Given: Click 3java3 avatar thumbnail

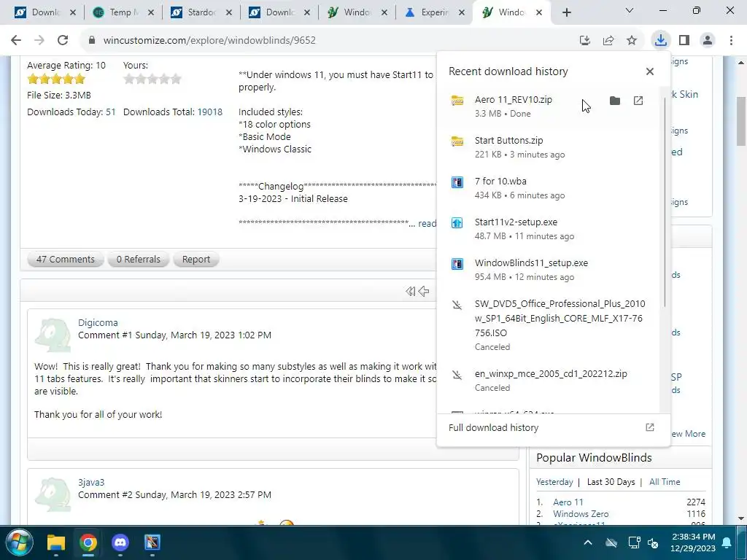Looking at the screenshot, I should 53,495.
